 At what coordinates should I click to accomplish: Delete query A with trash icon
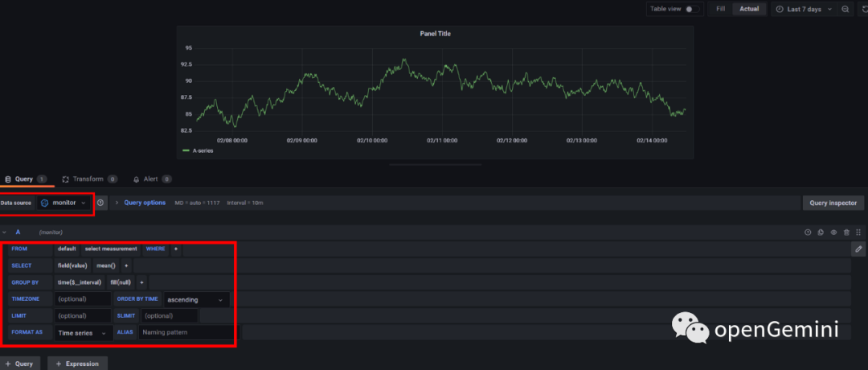click(x=846, y=232)
